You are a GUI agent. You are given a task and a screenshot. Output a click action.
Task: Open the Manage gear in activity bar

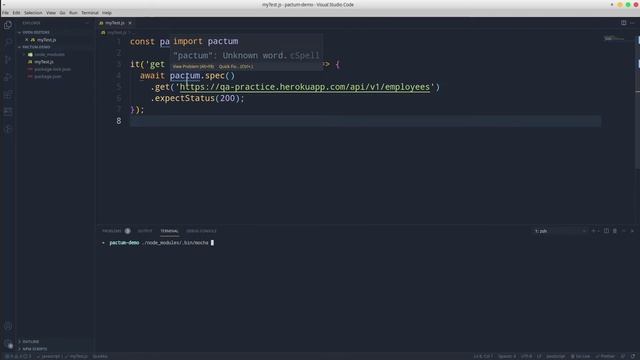point(8,344)
